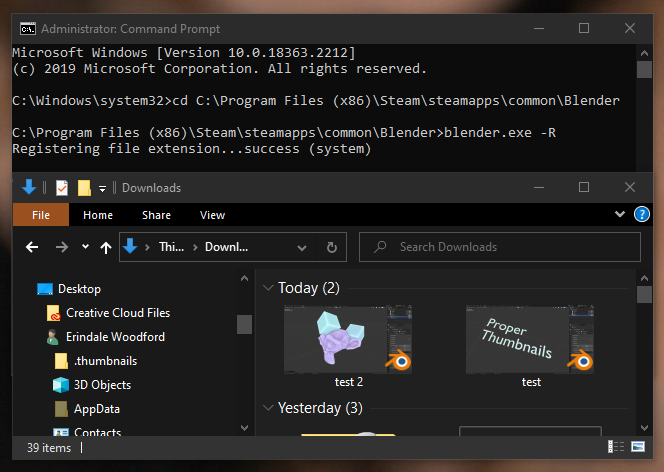The height and width of the screenshot is (472, 664).
Task: Click Command Prompt scroll up arrow
Action: pyautogui.click(x=644, y=53)
